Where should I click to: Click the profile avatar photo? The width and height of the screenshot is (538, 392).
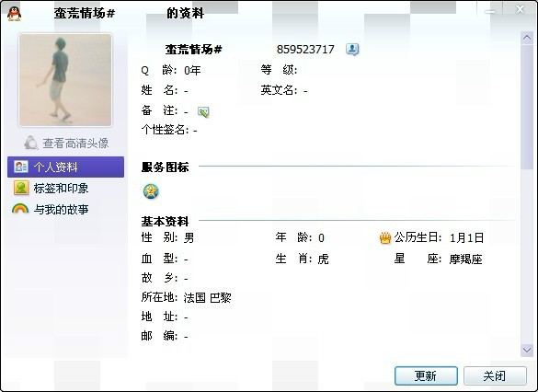(65, 80)
